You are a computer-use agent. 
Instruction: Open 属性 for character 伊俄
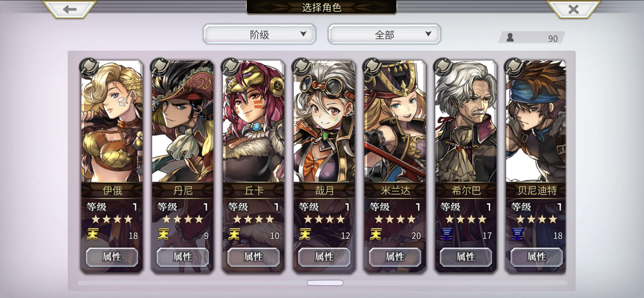[x=112, y=257]
